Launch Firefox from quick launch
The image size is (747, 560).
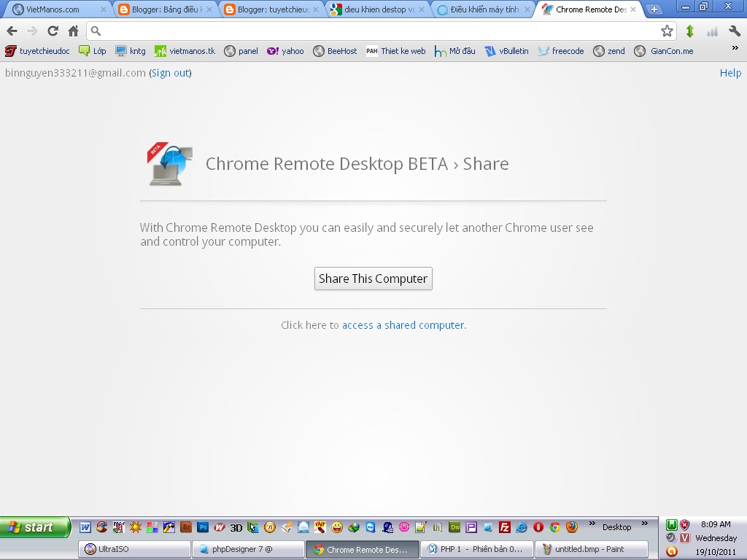(x=572, y=527)
